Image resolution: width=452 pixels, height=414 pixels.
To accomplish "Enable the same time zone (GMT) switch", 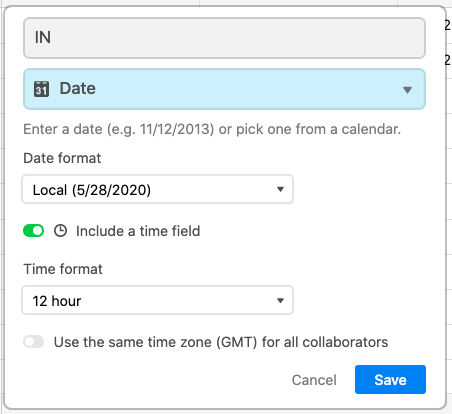I will tap(33, 342).
